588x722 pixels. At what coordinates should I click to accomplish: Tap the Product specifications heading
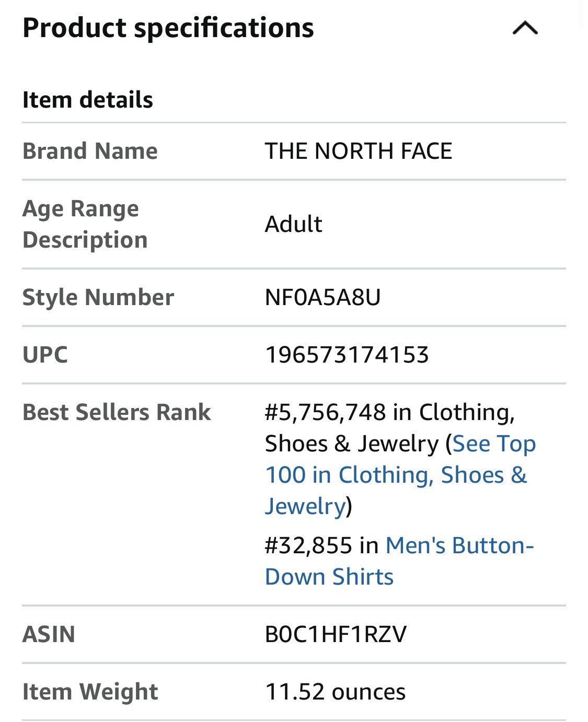(168, 28)
